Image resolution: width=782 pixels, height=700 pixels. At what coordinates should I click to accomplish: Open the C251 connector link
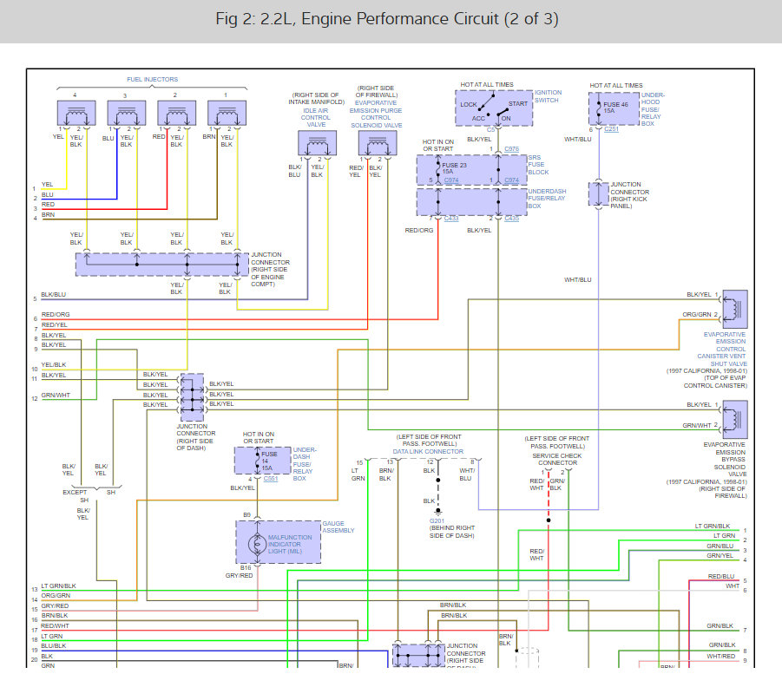(611, 129)
